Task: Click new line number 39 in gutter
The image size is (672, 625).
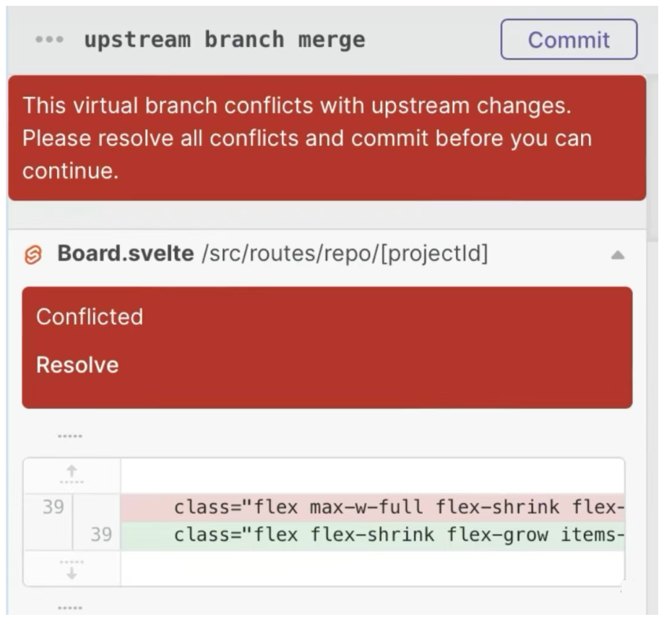Action: pyautogui.click(x=100, y=535)
